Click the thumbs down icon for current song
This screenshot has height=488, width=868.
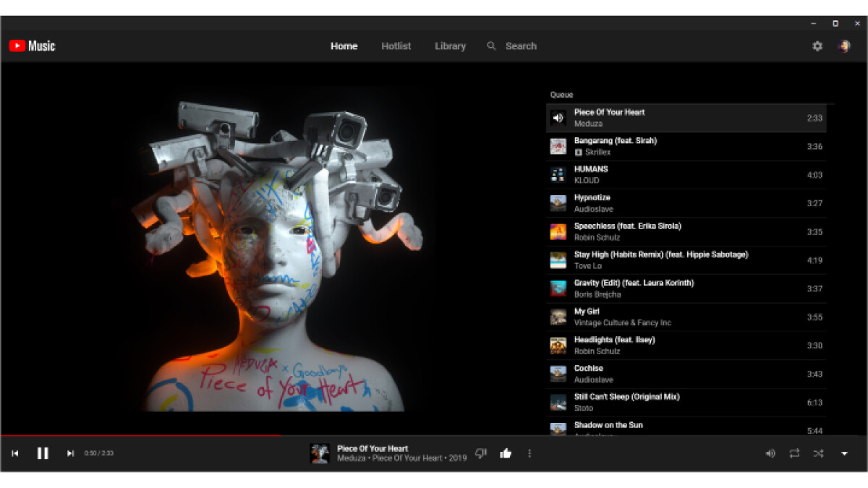coord(480,453)
